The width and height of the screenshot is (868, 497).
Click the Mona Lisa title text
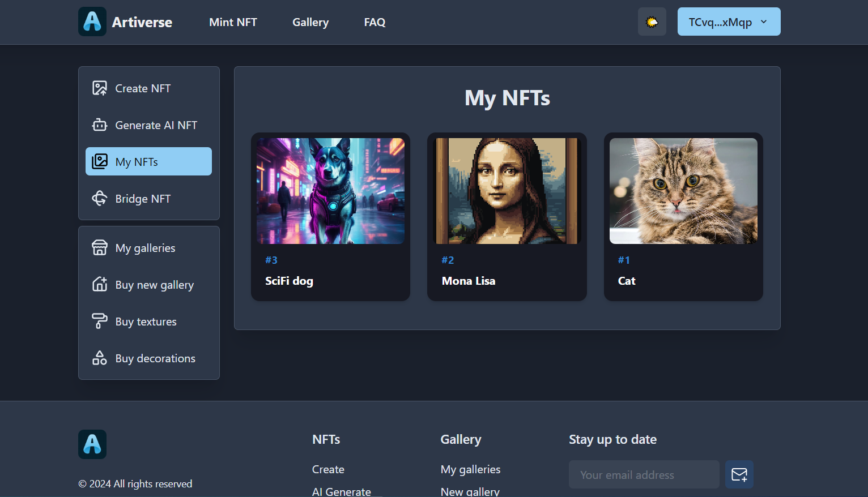(x=469, y=281)
